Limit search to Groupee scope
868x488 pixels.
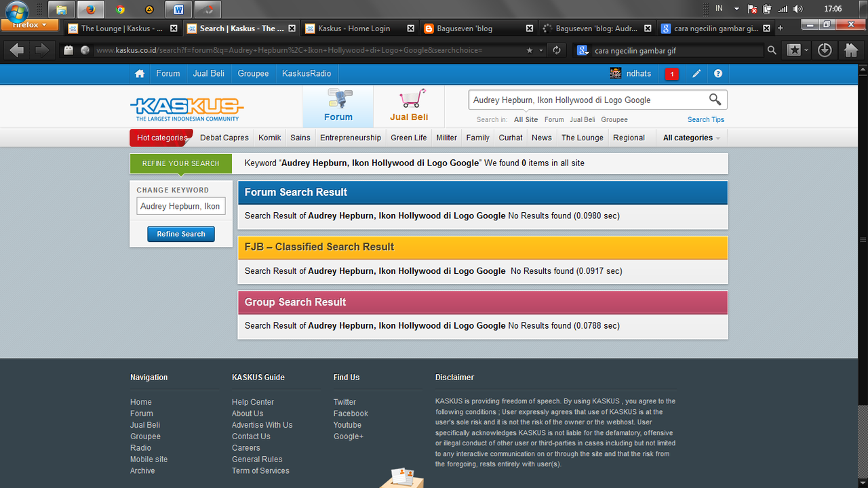[x=614, y=120]
